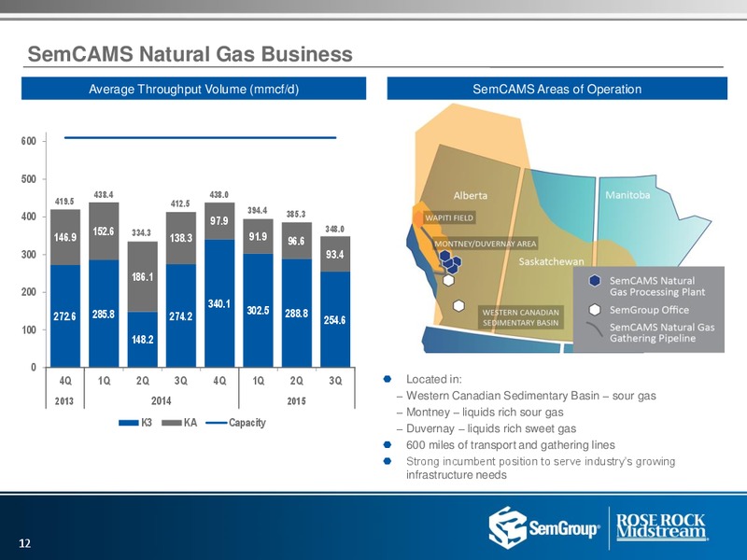Click the 'SemCAMS Areas of Operation' header
The image size is (747, 560).
pyautogui.click(x=557, y=89)
